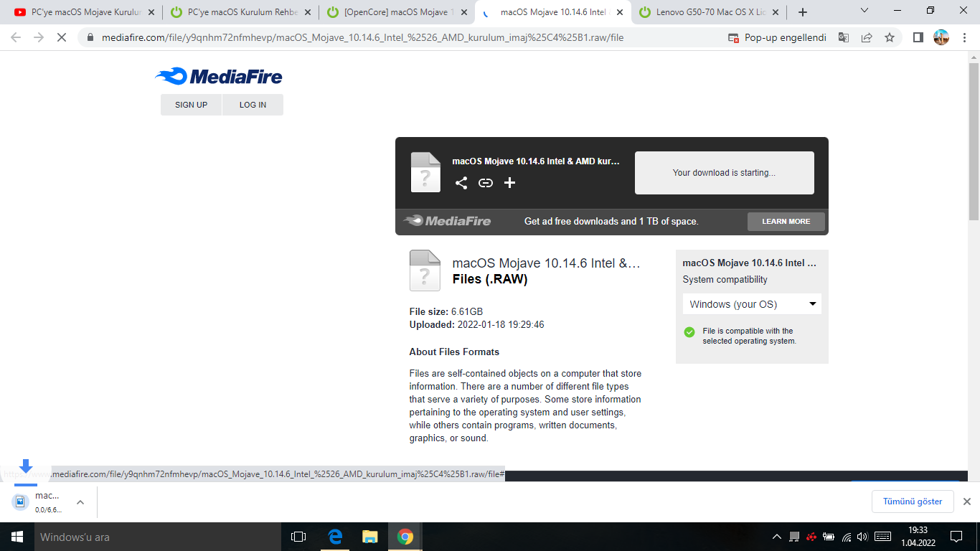
Task: Switch to the Lenovo G50-70 Mac OS X tab
Action: [709, 12]
